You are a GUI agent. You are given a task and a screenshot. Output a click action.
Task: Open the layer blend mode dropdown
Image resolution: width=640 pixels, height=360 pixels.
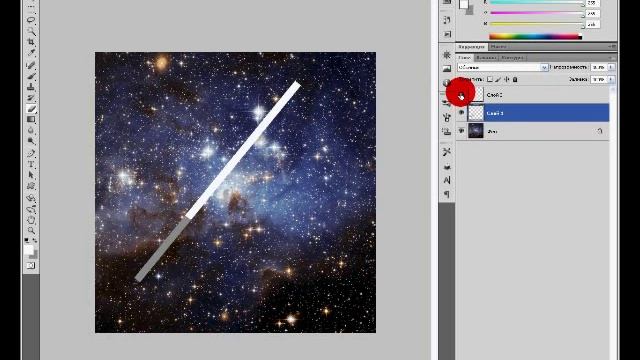point(503,67)
